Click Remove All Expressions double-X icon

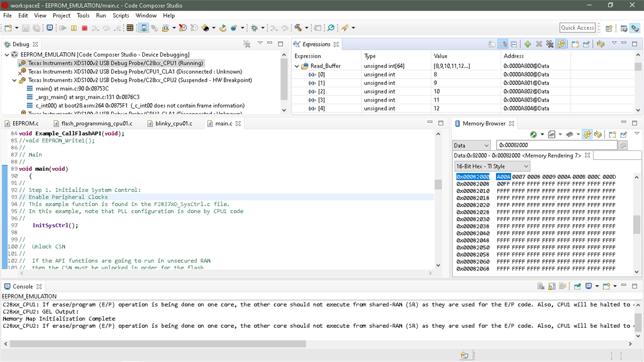[x=549, y=44]
